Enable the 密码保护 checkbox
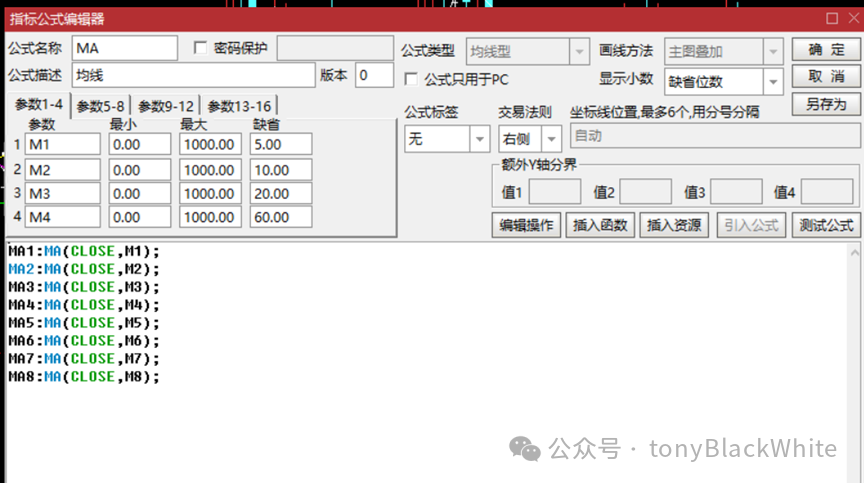 pyautogui.click(x=200, y=48)
